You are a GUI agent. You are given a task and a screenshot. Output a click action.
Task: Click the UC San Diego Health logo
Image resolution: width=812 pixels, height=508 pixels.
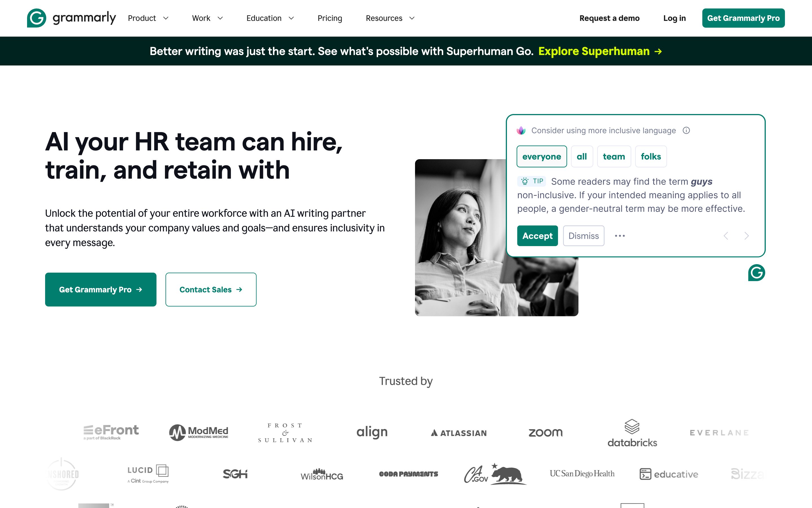[x=582, y=474]
